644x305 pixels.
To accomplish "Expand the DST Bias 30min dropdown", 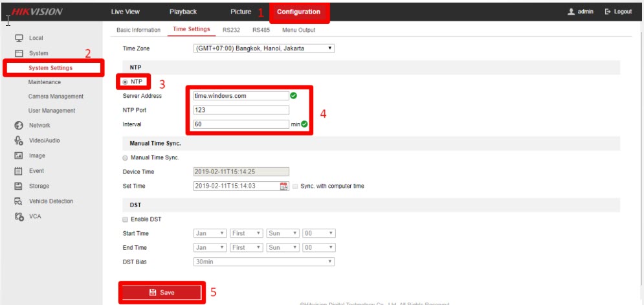I will (263, 262).
